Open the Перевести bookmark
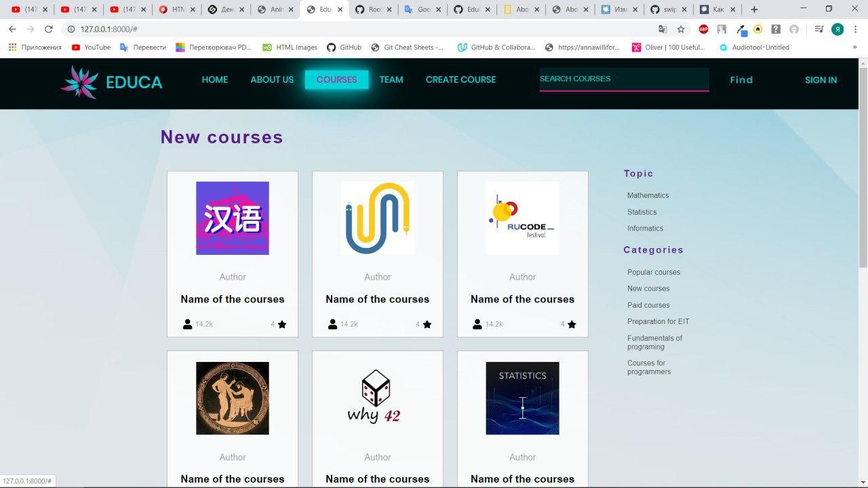 point(143,47)
